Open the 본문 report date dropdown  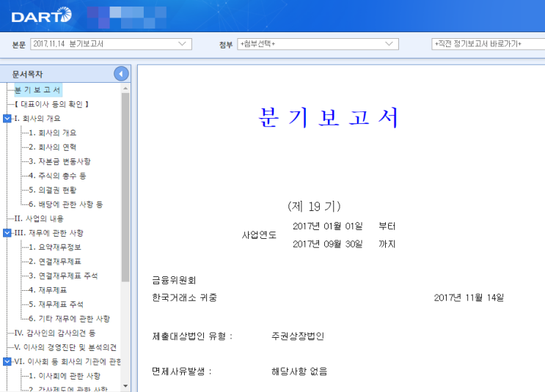(x=111, y=44)
